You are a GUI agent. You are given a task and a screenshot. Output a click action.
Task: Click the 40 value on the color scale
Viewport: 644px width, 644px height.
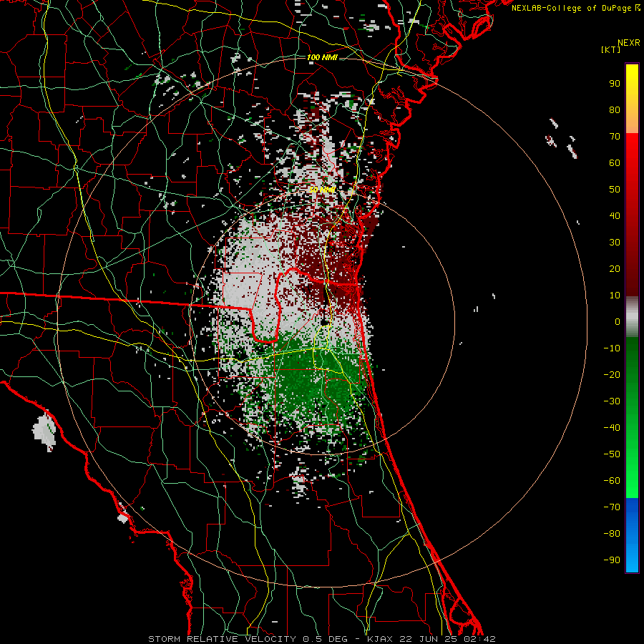point(615,216)
